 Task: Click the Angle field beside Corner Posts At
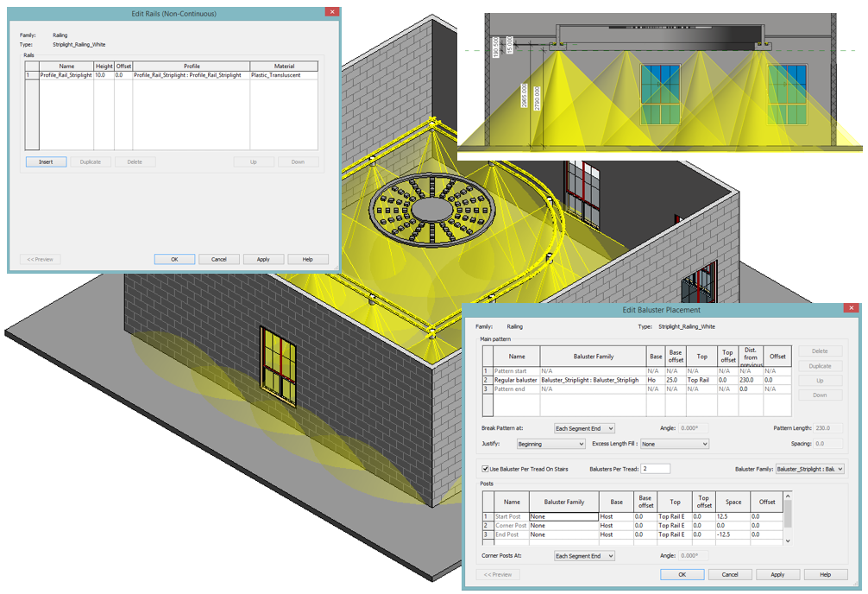click(693, 556)
